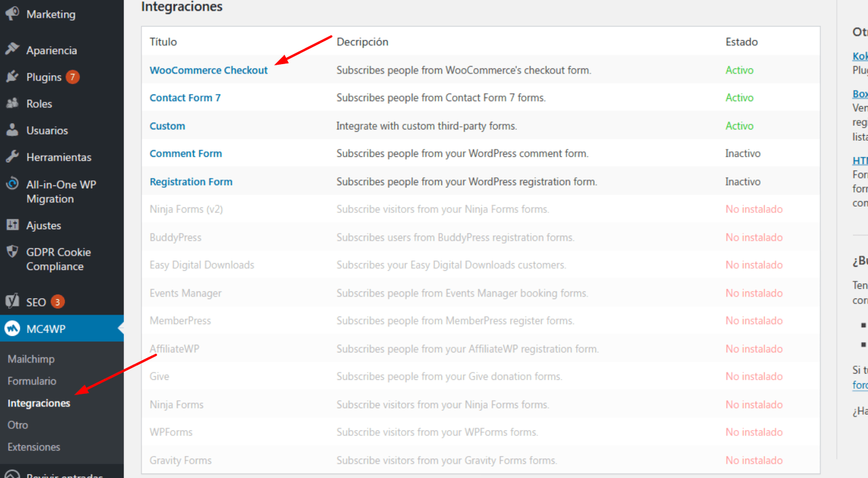Open the Custom integration link
This screenshot has width=868, height=478.
(x=167, y=126)
